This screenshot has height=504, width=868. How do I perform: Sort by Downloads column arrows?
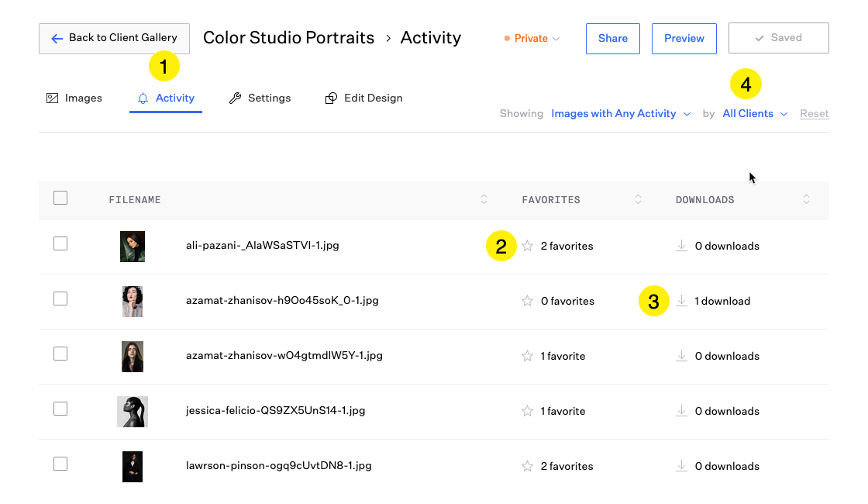(x=806, y=199)
